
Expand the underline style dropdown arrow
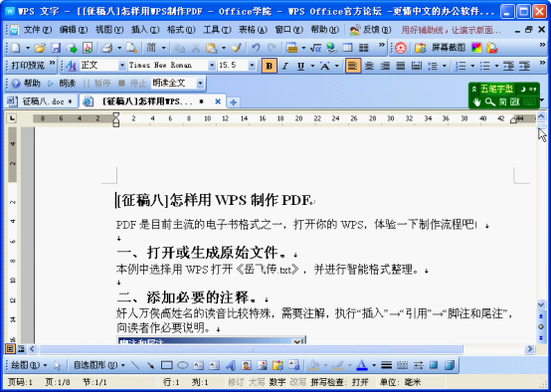tap(312, 66)
